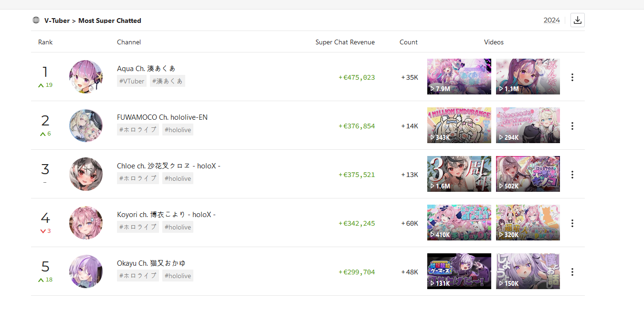Sort by Super Chat Revenue column header
Viewport: 644px width, 312px height.
(345, 42)
